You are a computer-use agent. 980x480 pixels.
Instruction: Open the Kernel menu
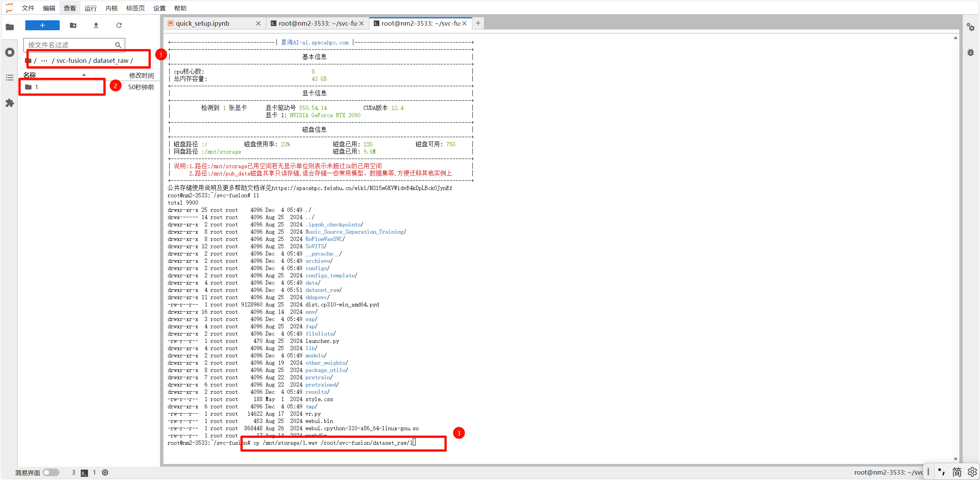click(x=111, y=8)
